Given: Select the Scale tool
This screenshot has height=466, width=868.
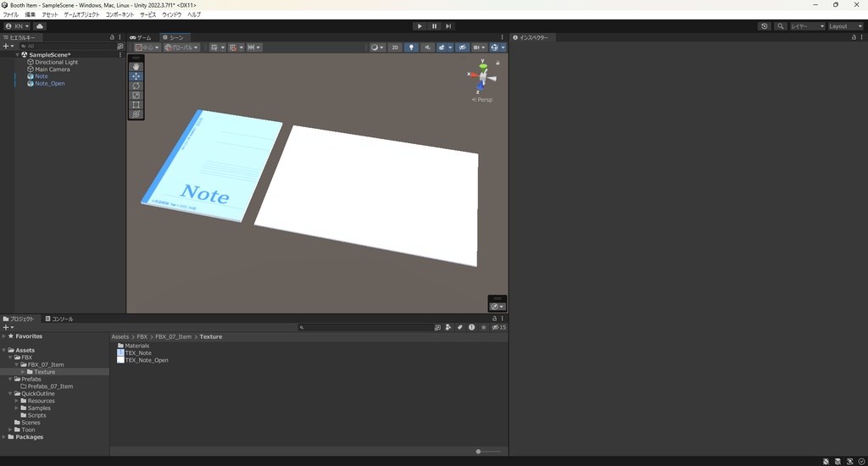Looking at the screenshot, I should [x=136, y=95].
